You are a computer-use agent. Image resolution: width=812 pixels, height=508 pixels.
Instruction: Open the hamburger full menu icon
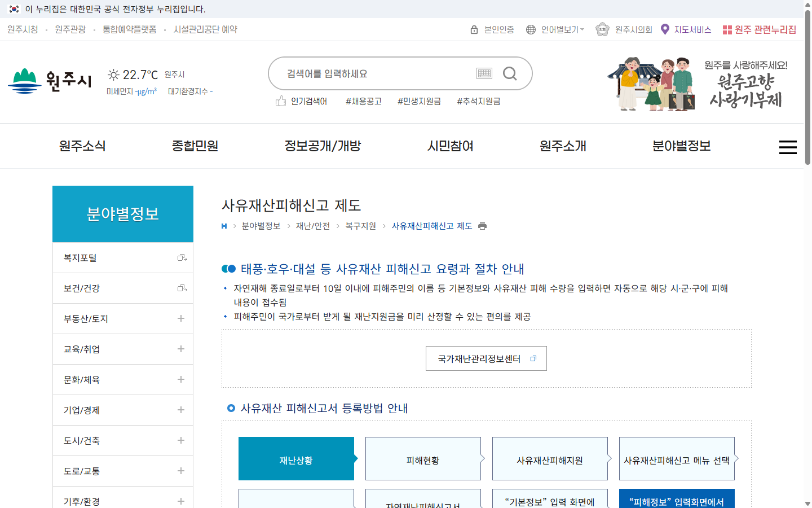pyautogui.click(x=788, y=147)
